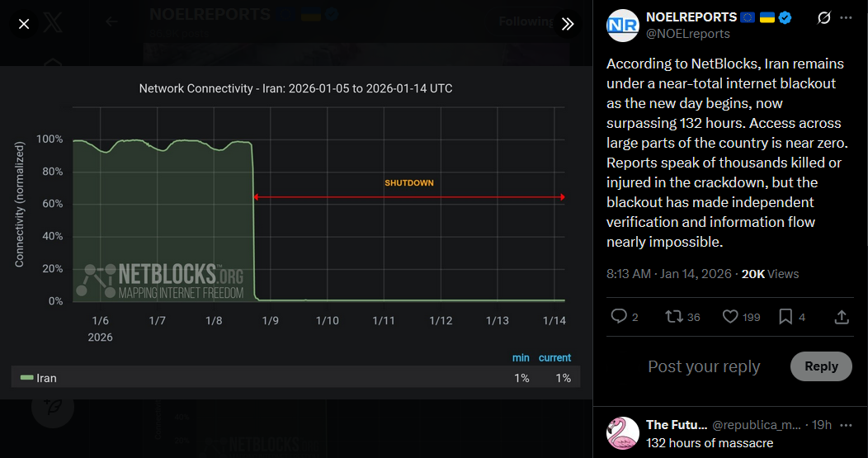868x458 pixels.
Task: Collapse the side panel with double chevron
Action: (568, 24)
